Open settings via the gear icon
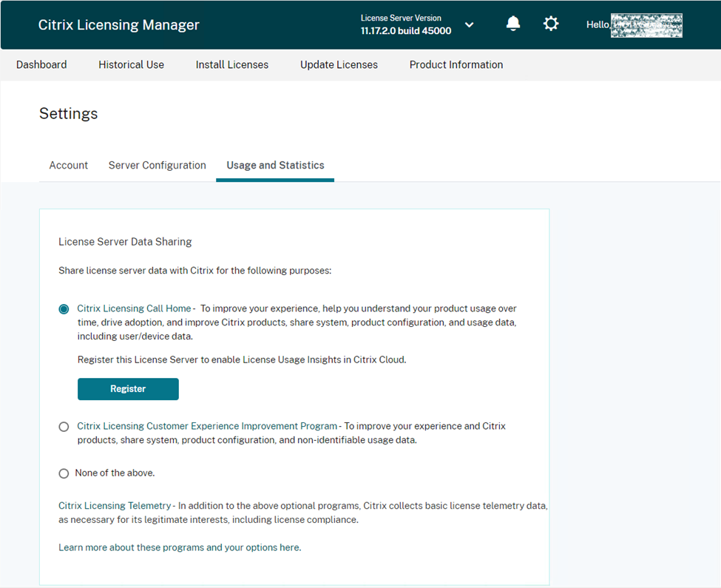The width and height of the screenshot is (721, 588). [550, 24]
